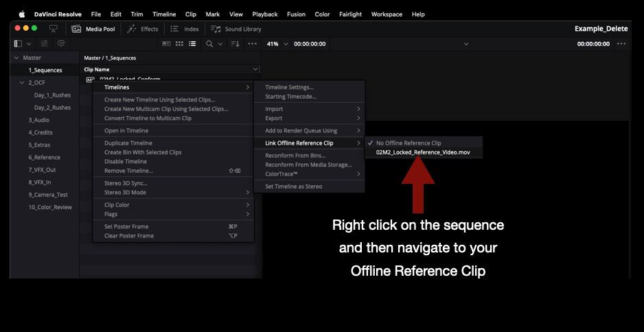Open the Clip Name column header dropdown
This screenshot has height=332, width=644.
[x=255, y=69]
